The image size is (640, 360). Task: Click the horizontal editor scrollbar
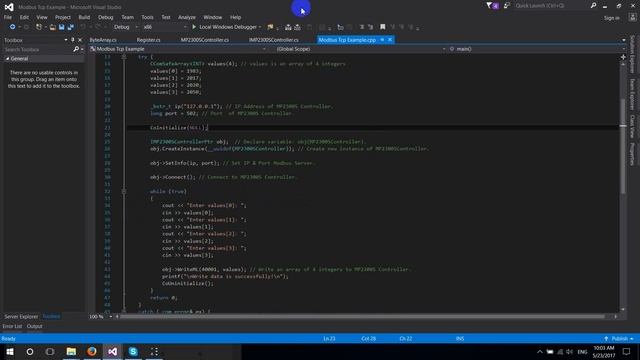363,316
